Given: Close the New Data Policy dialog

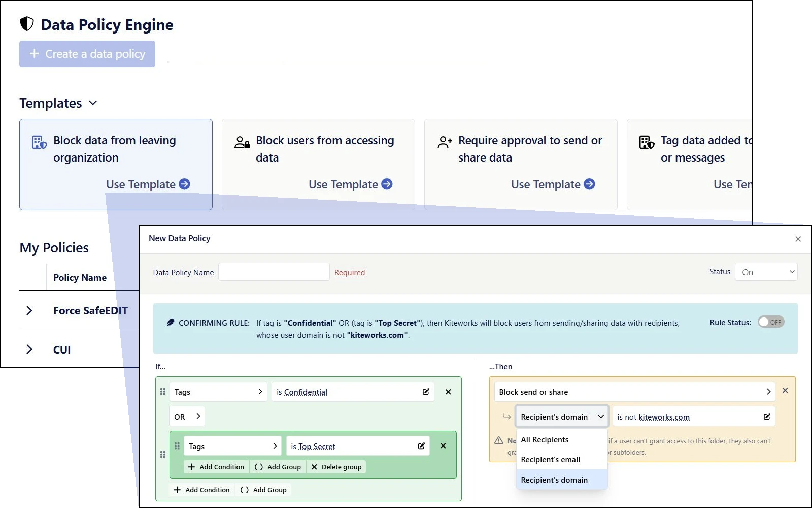Looking at the screenshot, I should pos(798,239).
